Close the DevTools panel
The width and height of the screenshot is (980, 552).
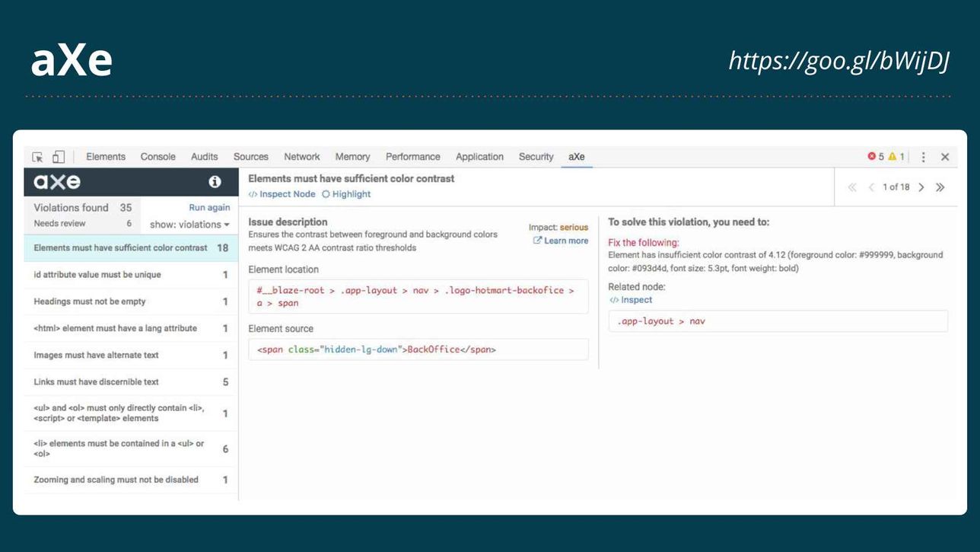(x=945, y=157)
